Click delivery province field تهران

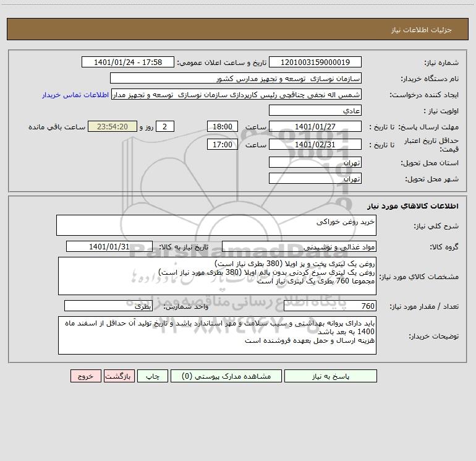pyautogui.click(x=315, y=162)
